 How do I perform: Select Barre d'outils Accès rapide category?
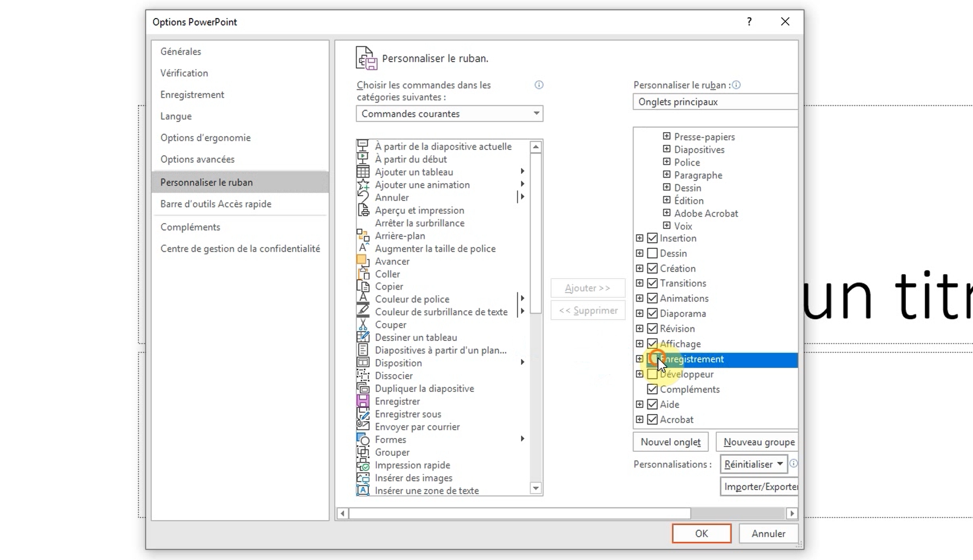pos(240,204)
